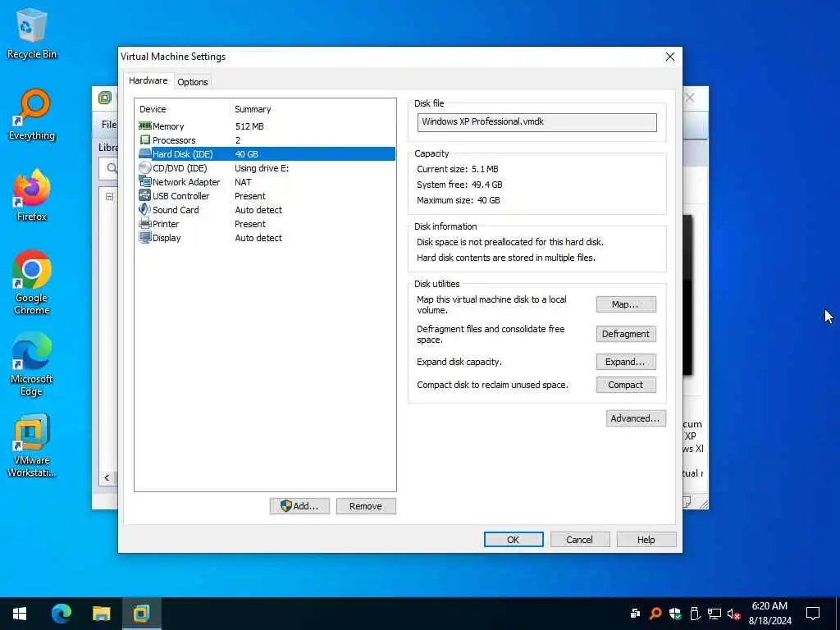Open the Windows Start menu
Screen dimensions: 840x630
coord(20,614)
